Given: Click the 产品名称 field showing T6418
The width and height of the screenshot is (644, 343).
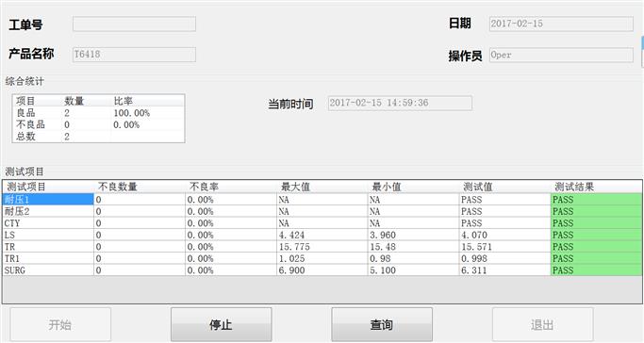Looking at the screenshot, I should point(134,54).
